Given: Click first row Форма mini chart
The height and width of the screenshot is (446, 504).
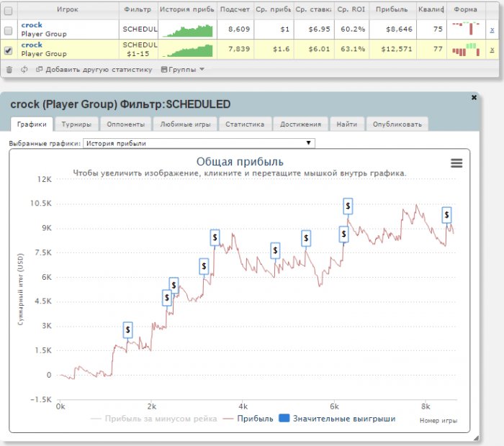Looking at the screenshot, I should (x=466, y=28).
